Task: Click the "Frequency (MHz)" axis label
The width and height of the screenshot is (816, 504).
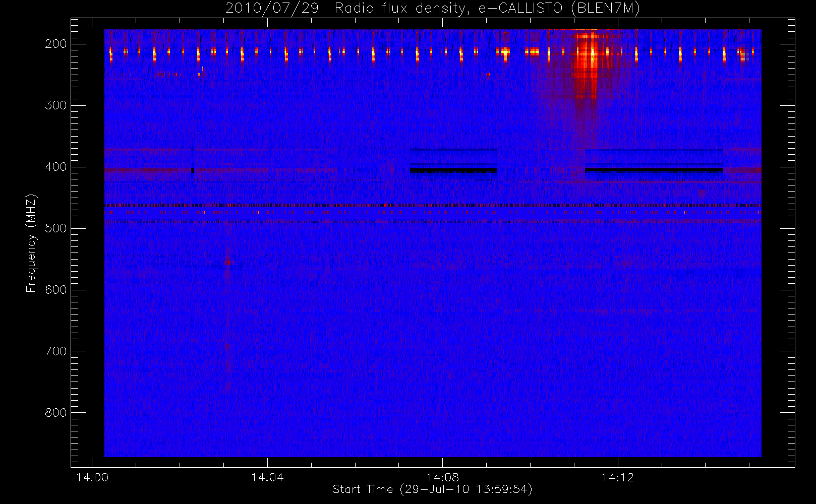Action: 31,243
